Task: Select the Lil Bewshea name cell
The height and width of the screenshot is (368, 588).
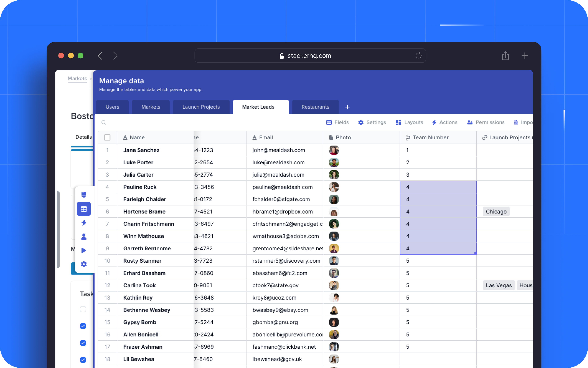Action: 155,359
